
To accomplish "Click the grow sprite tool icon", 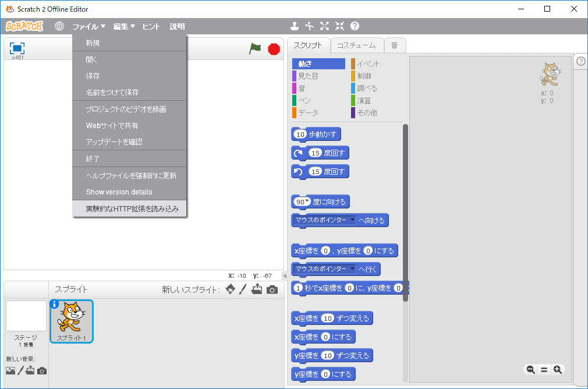I will pyautogui.click(x=325, y=26).
